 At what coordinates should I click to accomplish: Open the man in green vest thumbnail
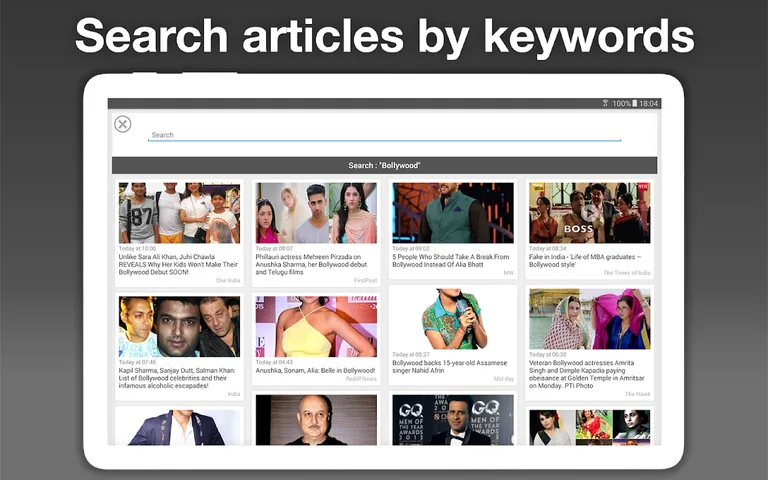point(453,213)
